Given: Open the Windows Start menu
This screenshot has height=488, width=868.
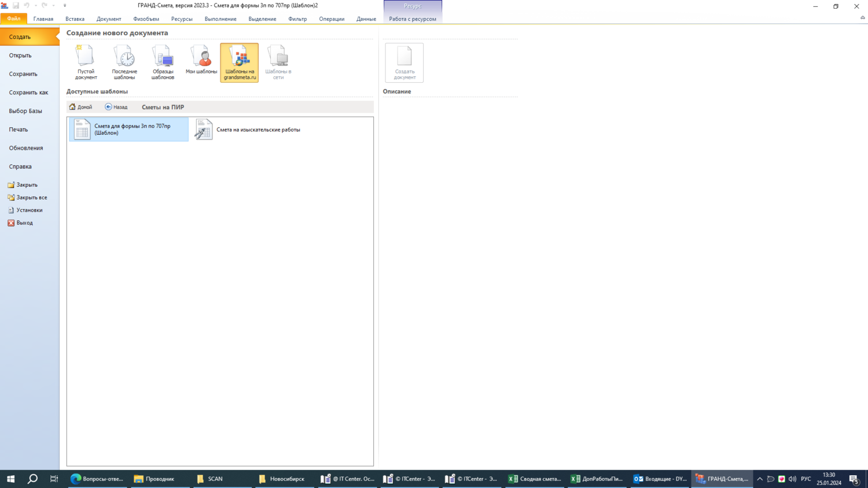Looking at the screenshot, I should point(10,479).
